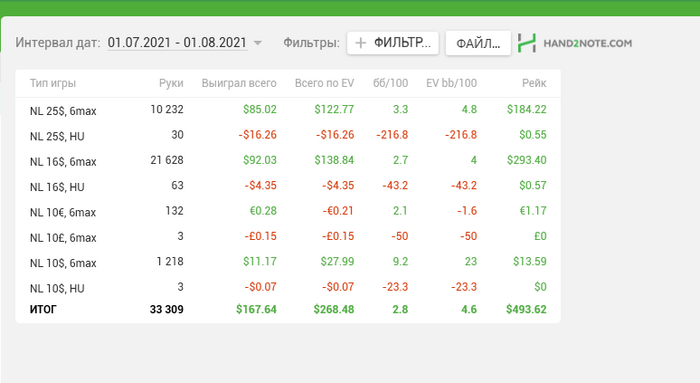The width and height of the screenshot is (700, 383).
Task: Click rake value $293.40
Action: point(526,160)
